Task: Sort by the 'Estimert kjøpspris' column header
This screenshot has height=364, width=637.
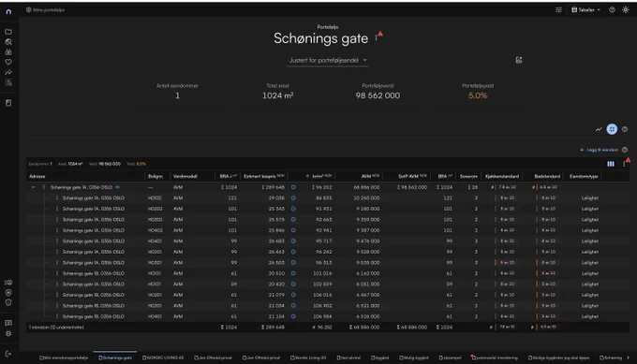Action: [263, 176]
